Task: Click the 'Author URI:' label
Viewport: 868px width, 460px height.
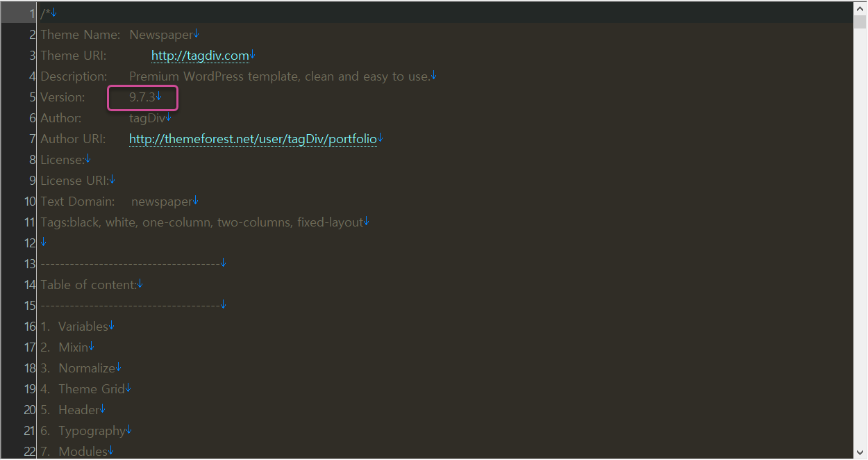Action: click(x=73, y=139)
